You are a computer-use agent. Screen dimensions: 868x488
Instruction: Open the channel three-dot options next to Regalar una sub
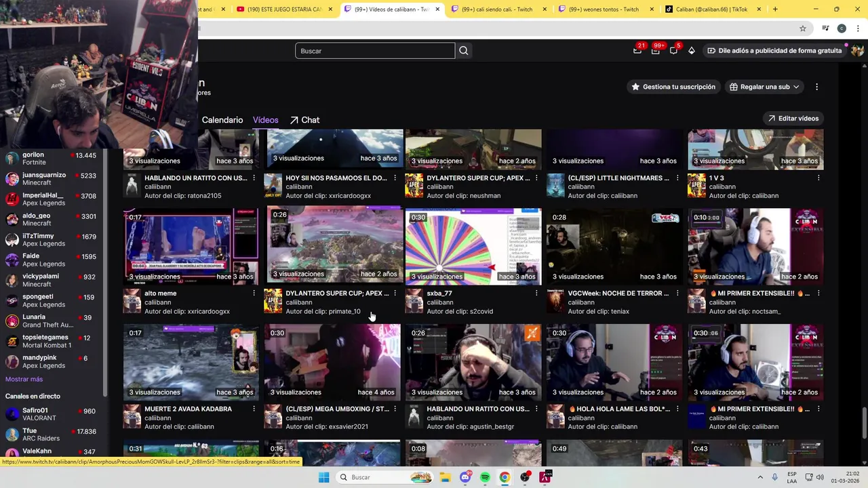coord(816,87)
